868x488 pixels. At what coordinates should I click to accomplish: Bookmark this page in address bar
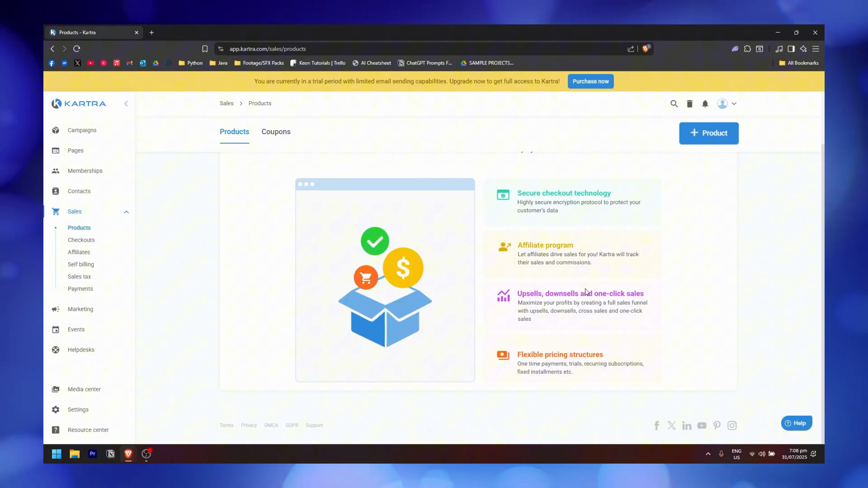[x=205, y=49]
